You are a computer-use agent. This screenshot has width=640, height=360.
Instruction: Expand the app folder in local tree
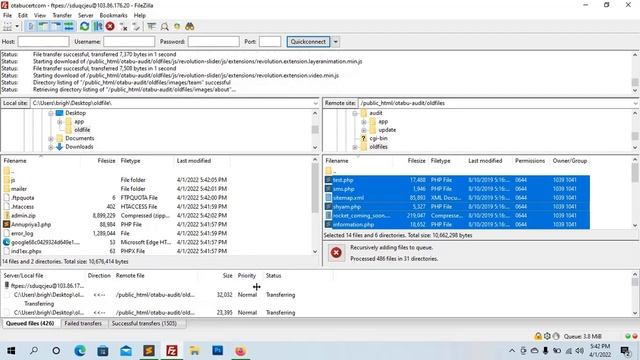60,122
